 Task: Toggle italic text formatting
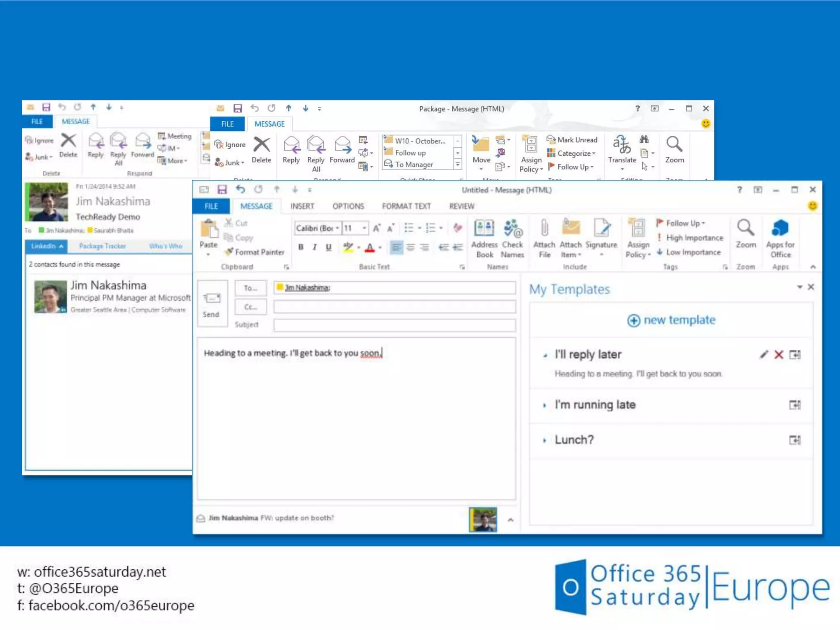click(315, 247)
